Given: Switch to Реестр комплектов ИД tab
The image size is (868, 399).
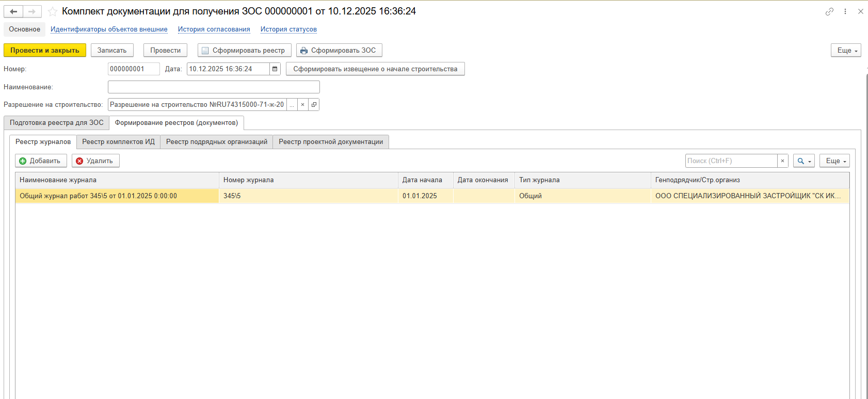Looking at the screenshot, I should [x=118, y=142].
